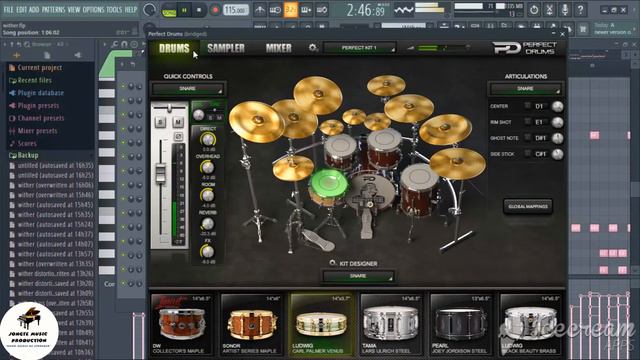Open the PERFECT KIT 1 preset dropdown
This screenshot has width=640, height=360.
point(360,48)
